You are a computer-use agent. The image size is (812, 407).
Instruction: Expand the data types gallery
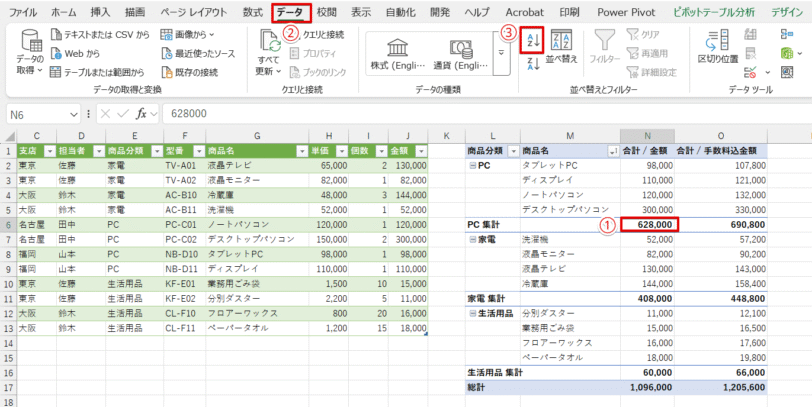point(501,53)
